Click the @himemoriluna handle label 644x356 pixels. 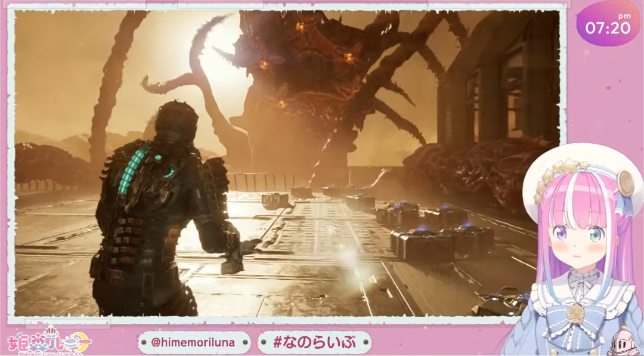pos(194,342)
